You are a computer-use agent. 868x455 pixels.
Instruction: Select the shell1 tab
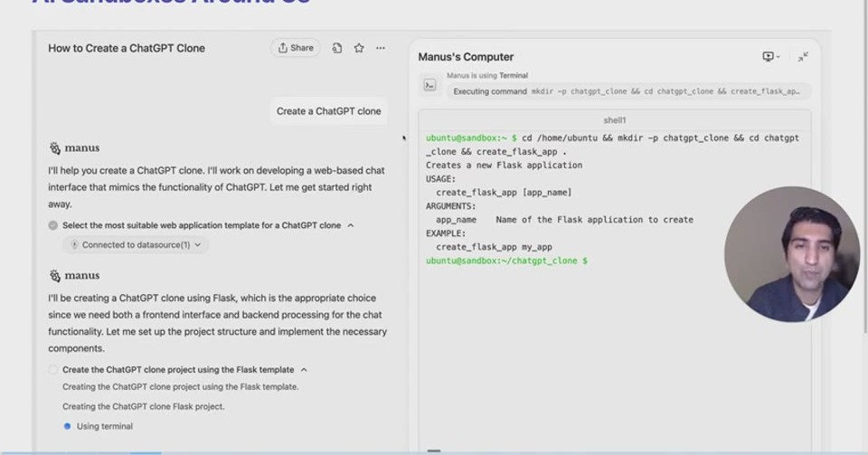coord(615,120)
